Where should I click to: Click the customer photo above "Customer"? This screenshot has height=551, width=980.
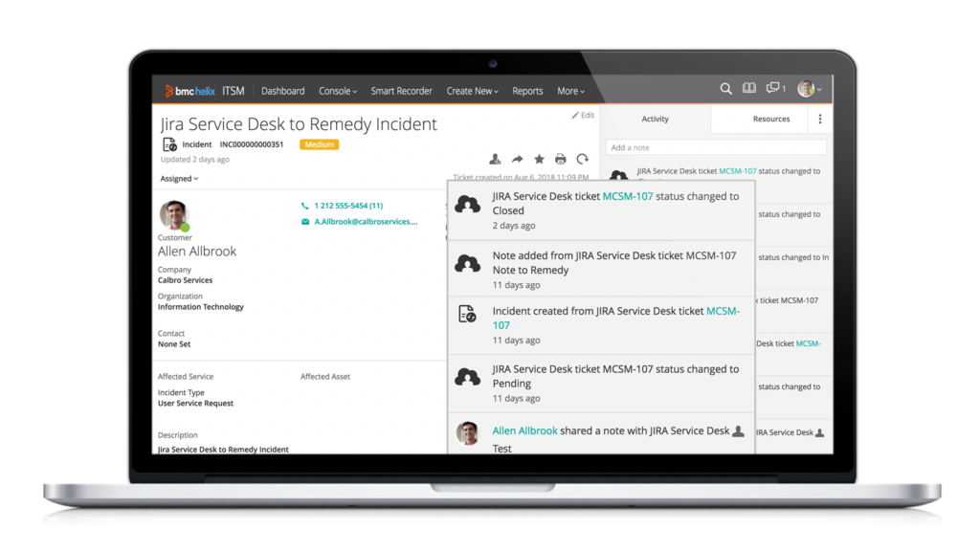174,215
